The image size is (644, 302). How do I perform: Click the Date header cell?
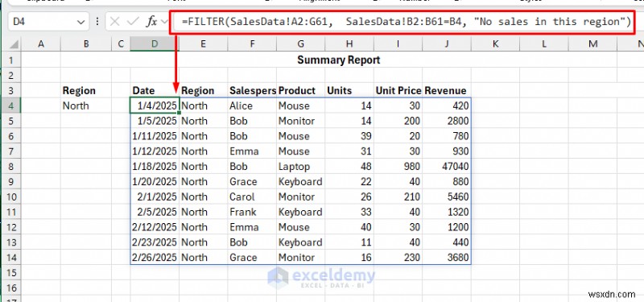tap(155, 90)
